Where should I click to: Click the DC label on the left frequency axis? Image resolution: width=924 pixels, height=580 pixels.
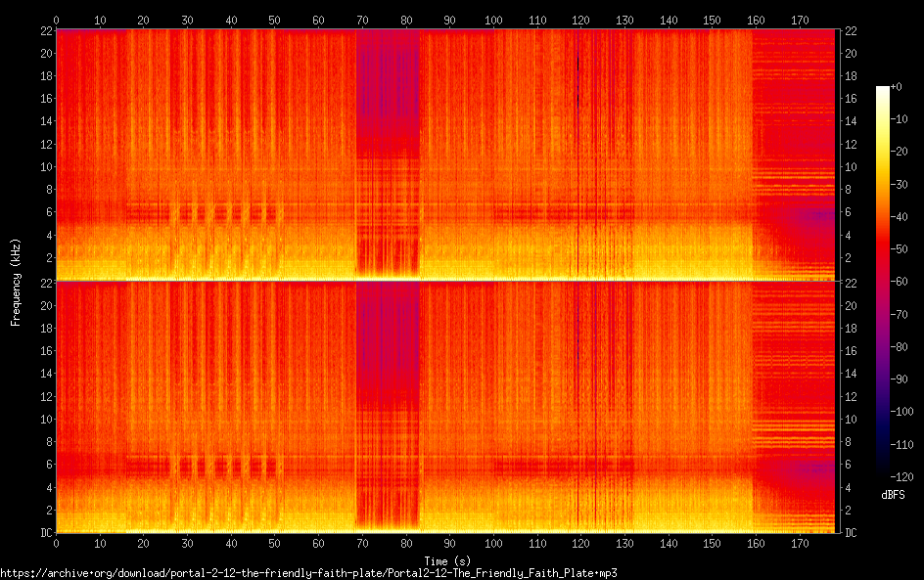47,532
